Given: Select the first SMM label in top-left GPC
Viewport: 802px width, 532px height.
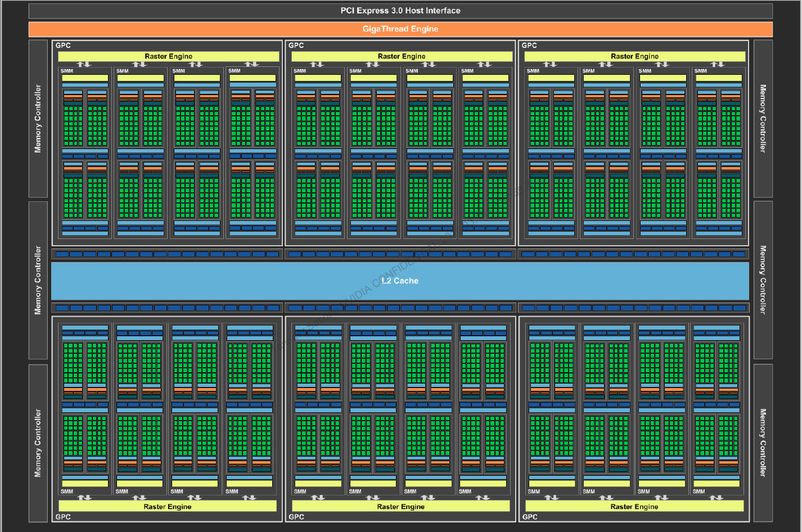Looking at the screenshot, I should tap(67, 71).
